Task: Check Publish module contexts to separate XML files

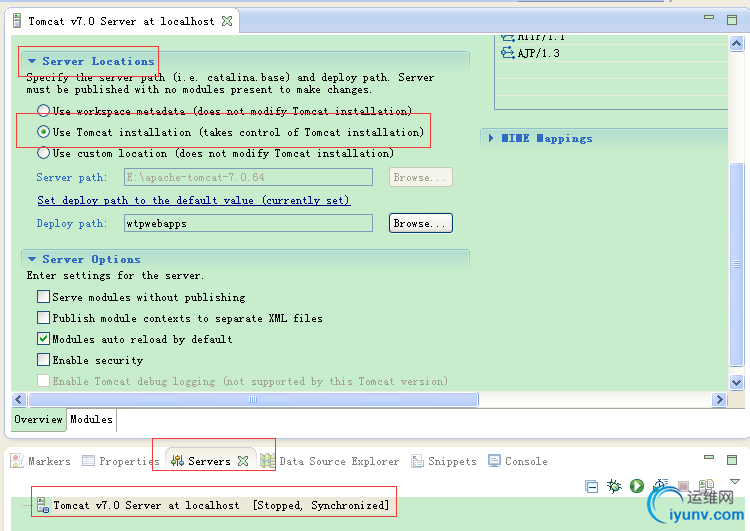Action: point(44,318)
